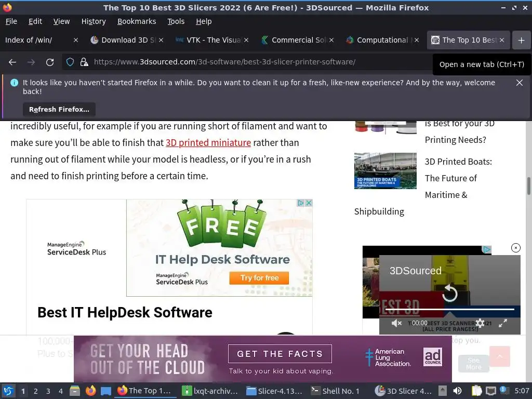Close the Download 3D Slicer tab

pos(161,40)
